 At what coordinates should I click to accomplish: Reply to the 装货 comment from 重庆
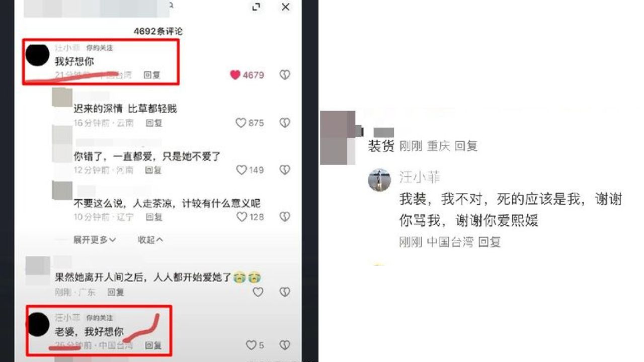tap(466, 146)
